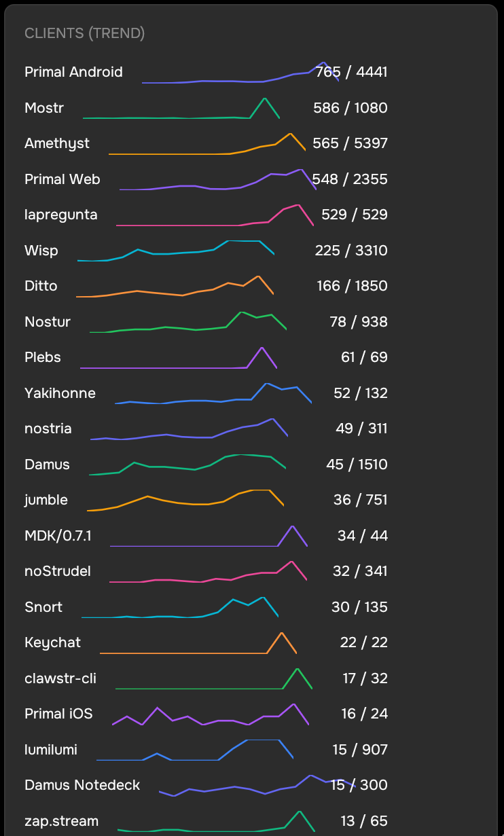The height and width of the screenshot is (836, 504).
Task: Click the Primal Android client name
Action: pyautogui.click(x=73, y=72)
